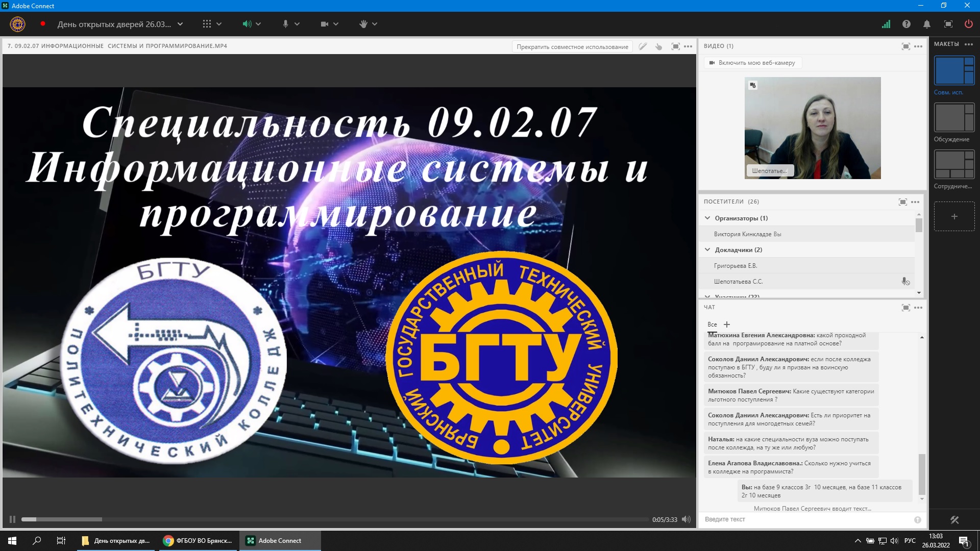Image resolution: width=980 pixels, height=551 pixels.
Task: Click Наталья chat message
Action: [791, 443]
